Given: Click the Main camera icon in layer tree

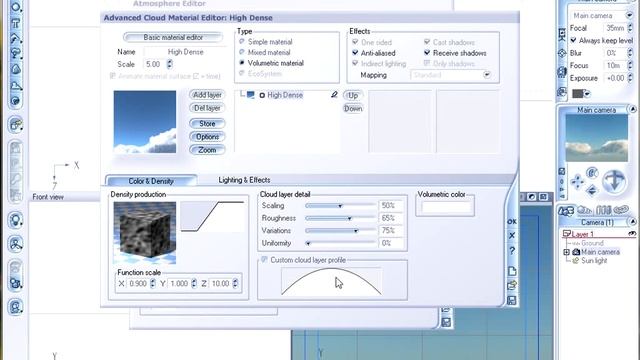Looking at the screenshot, I should 576,252.
